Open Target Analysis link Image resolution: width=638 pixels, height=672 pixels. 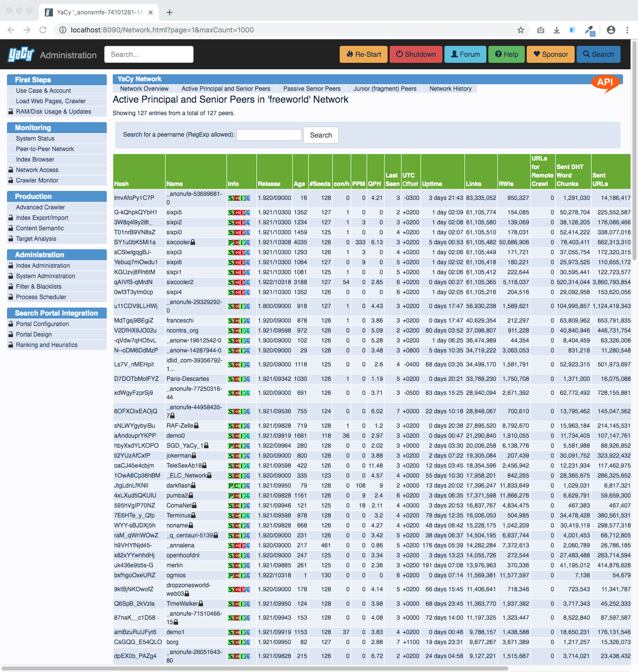[36, 239]
